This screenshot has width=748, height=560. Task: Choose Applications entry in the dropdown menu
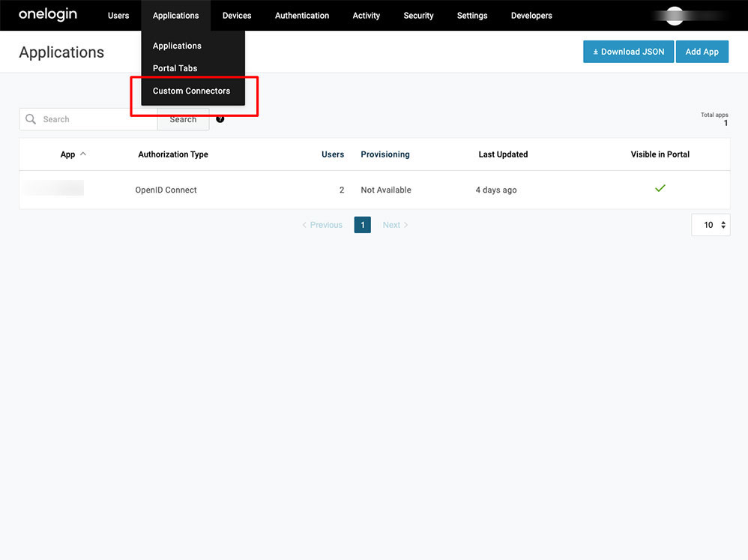177,46
